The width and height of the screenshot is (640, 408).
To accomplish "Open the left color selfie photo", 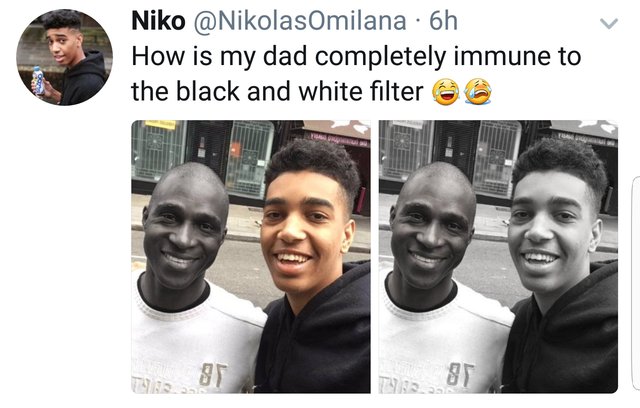I will pos(251,257).
